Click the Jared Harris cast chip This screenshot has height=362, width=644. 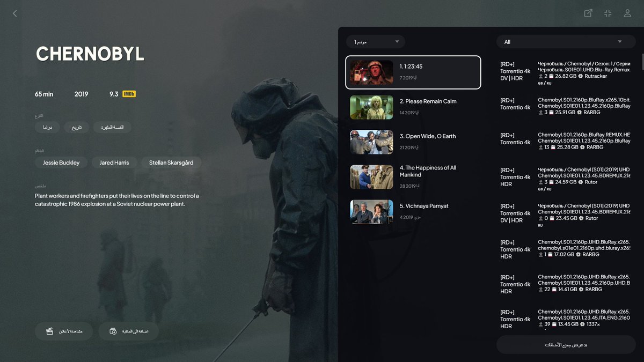pyautogui.click(x=114, y=162)
